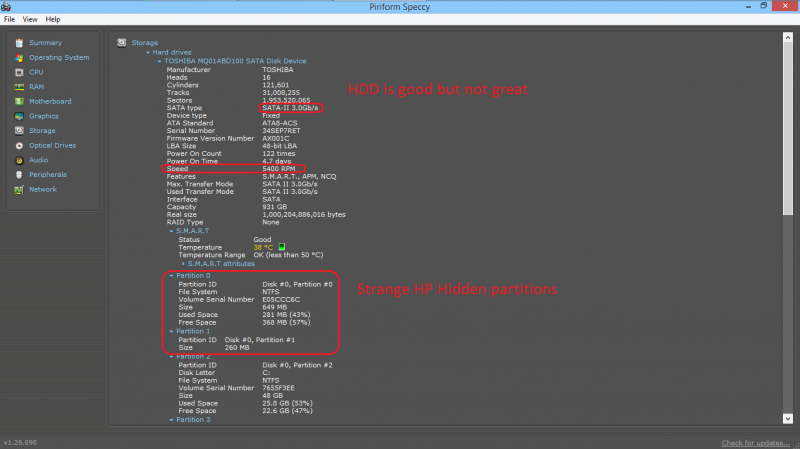Click Check for updates link

pyautogui.click(x=755, y=443)
